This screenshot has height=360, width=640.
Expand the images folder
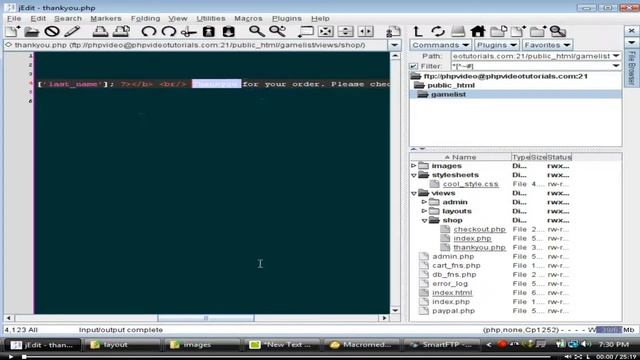click(413, 166)
